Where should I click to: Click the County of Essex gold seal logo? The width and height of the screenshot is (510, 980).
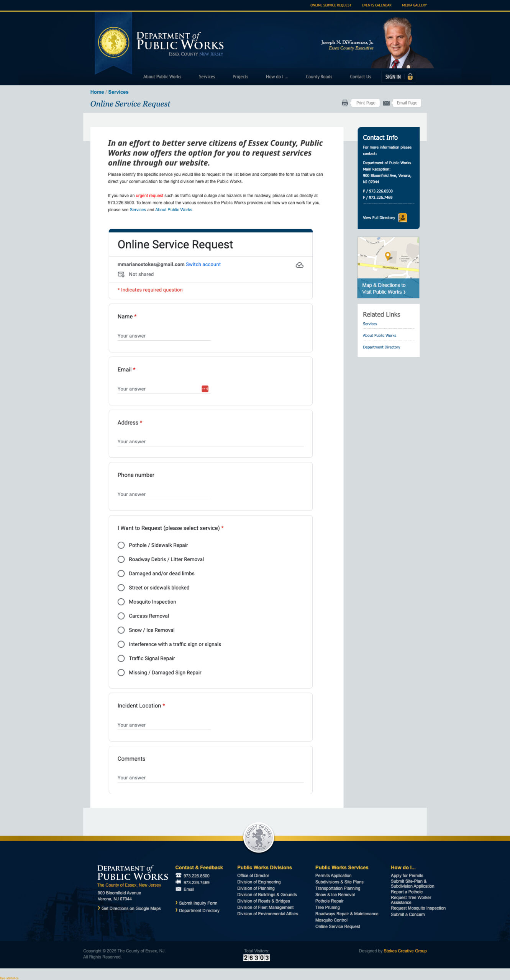coord(113,42)
